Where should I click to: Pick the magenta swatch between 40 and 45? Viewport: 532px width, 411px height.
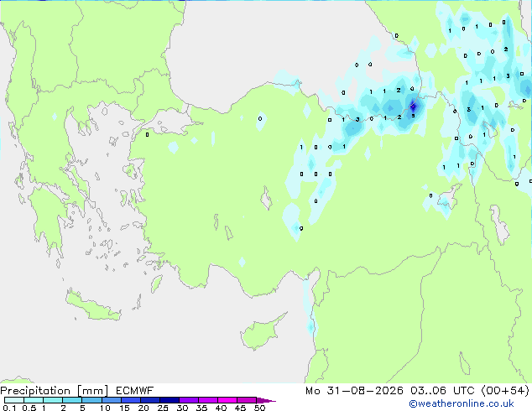227,400
